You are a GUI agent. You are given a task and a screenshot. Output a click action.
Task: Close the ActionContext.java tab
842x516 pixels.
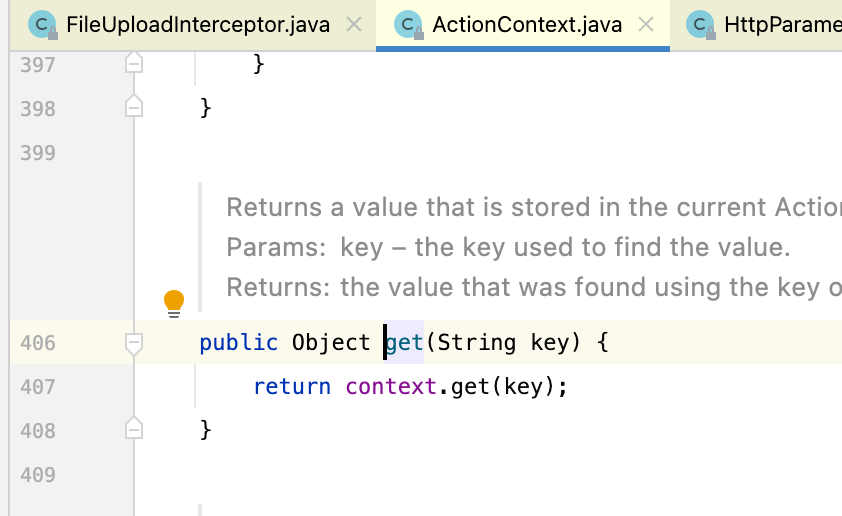pyautogui.click(x=647, y=24)
